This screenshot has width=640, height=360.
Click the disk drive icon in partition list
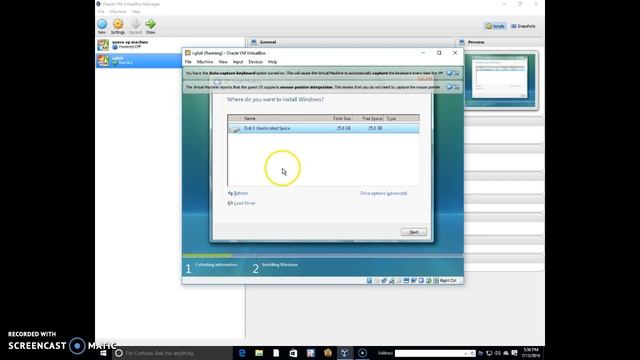coord(235,129)
